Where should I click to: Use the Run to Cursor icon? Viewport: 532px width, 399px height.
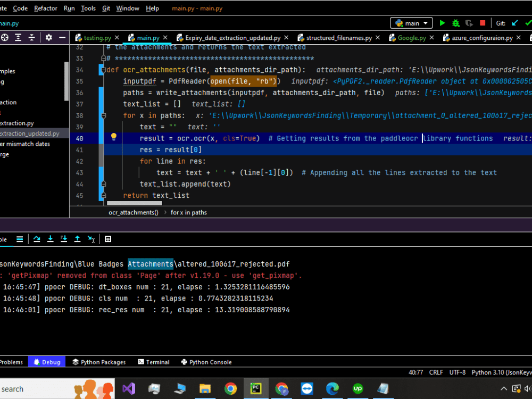[91, 239]
